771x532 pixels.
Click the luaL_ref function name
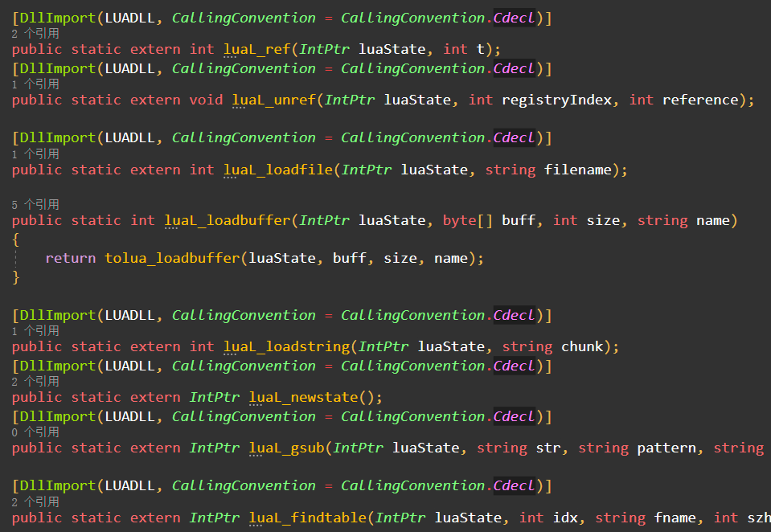pos(257,50)
